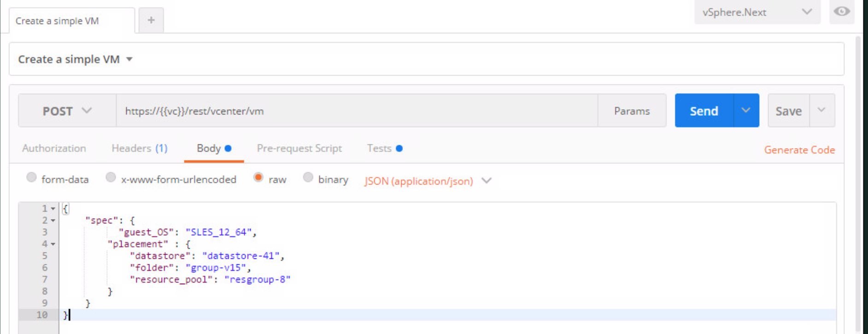Screen dimensions: 868x334
Task: Open the Tests tab
Action: point(385,148)
